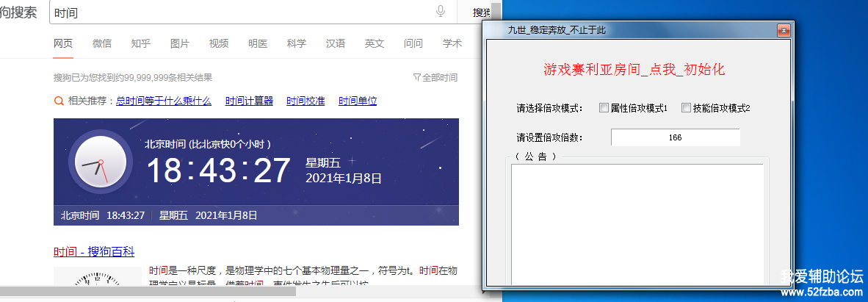The width and height of the screenshot is (868, 302).
Task: Open the 时间校准 link
Action: click(305, 101)
